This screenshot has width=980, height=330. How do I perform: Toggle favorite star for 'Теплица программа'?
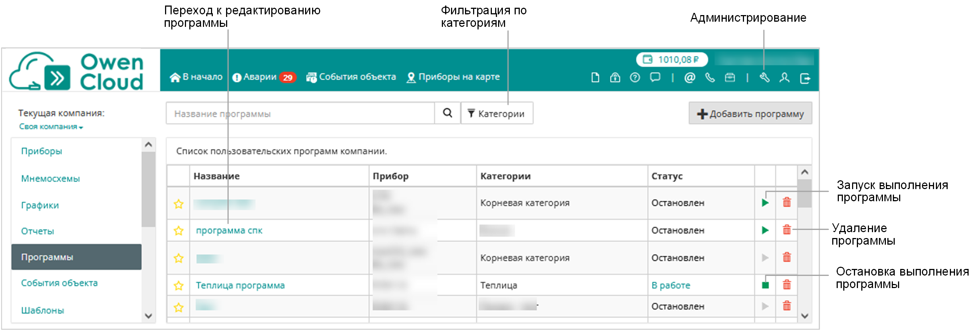click(x=178, y=285)
